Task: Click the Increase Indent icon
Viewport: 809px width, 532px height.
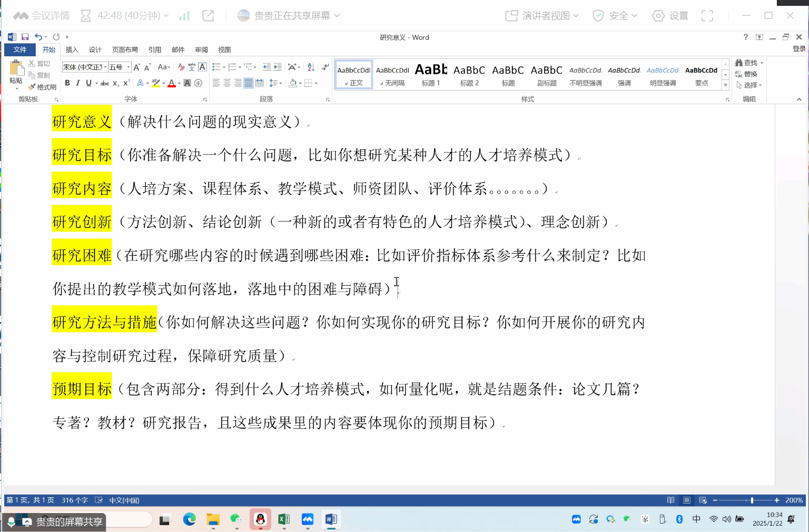Action: [x=278, y=67]
